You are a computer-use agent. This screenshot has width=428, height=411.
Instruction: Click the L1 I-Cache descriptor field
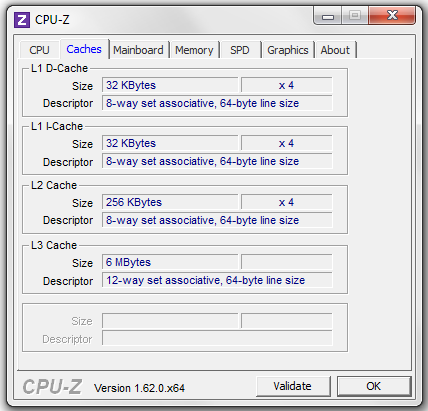(x=217, y=161)
